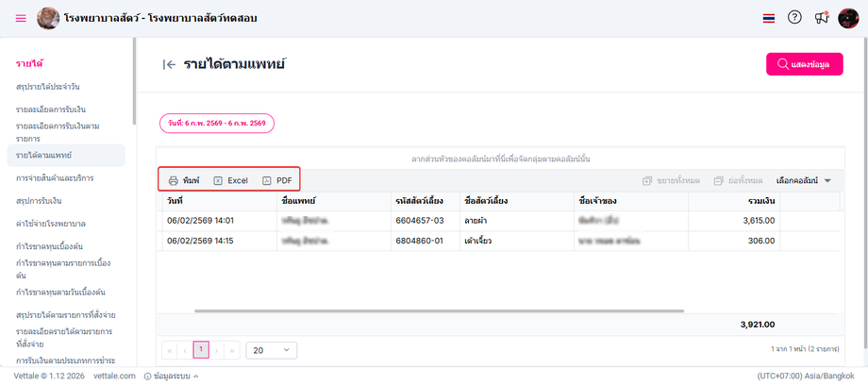Sort by ชื่อสัตว์เลี้ยง column header
The image size is (868, 385).
(516, 201)
